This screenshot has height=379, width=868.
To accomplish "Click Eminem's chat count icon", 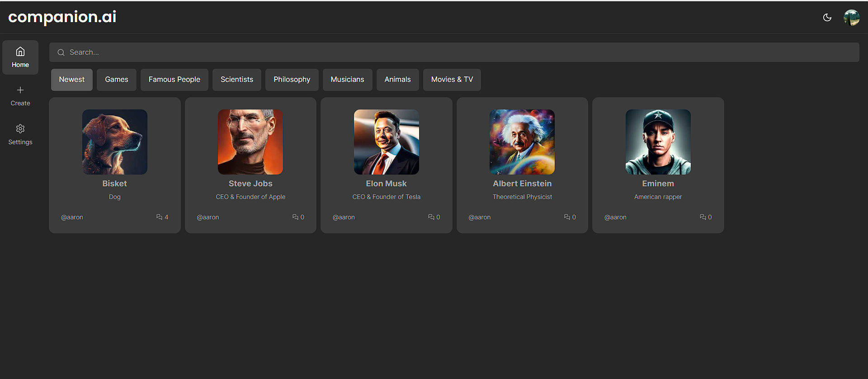I will click(x=703, y=217).
